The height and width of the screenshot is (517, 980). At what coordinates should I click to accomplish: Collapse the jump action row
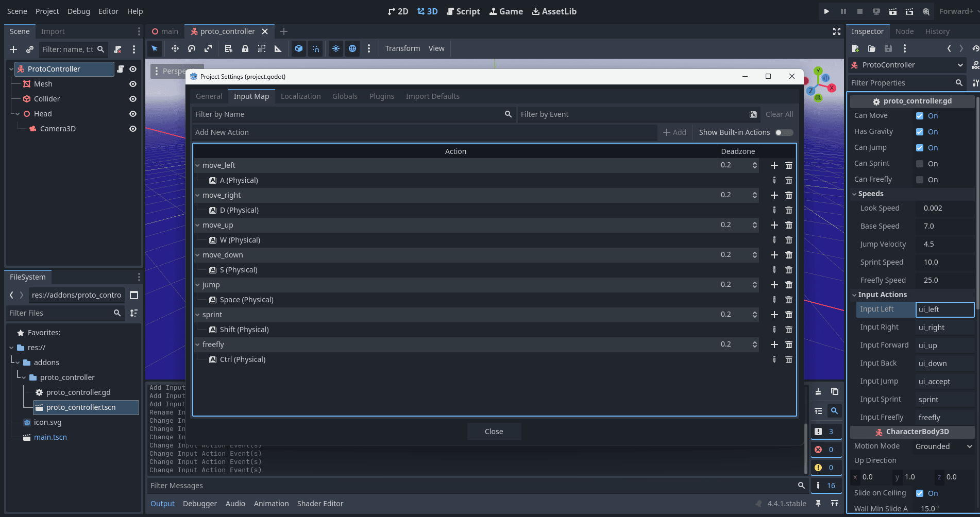197,285
